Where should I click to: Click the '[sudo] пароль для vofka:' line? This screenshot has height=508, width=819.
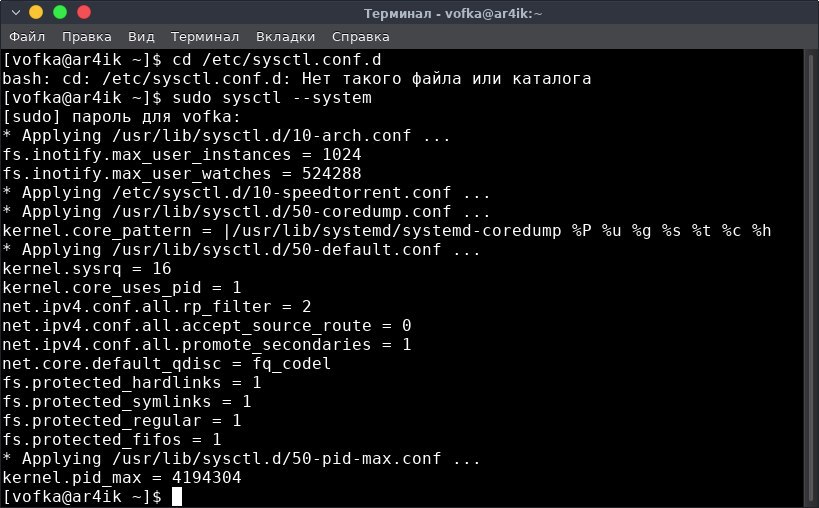[x=122, y=117]
